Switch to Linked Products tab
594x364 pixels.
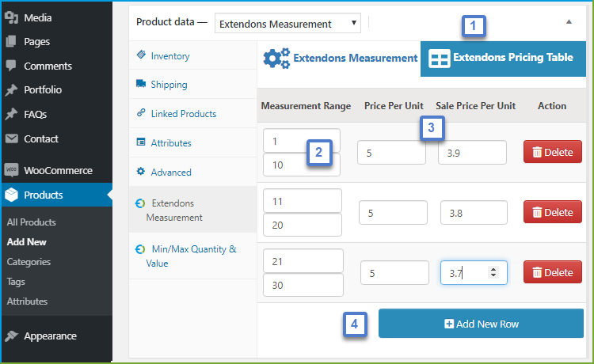click(x=184, y=113)
